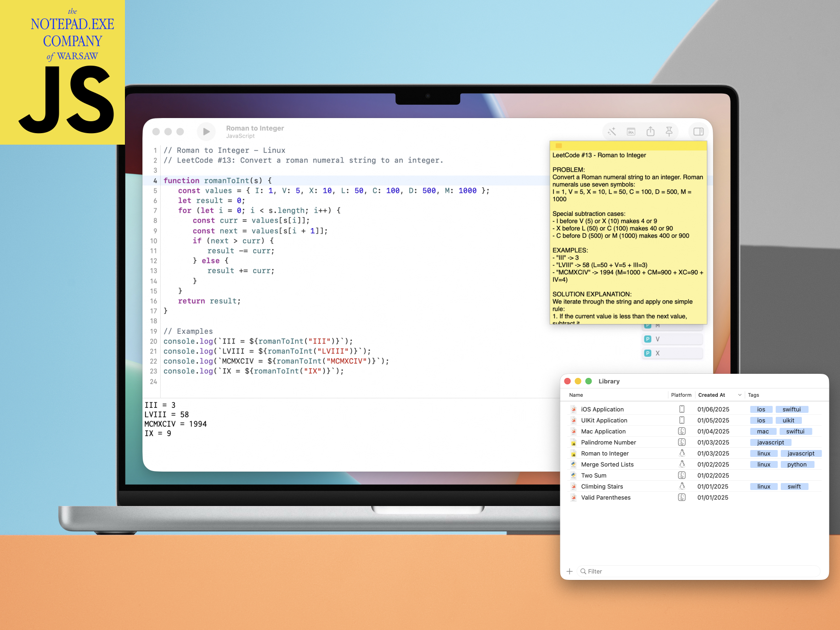This screenshot has width=840, height=630.
Task: Click the annotation drawing icon in toolbar
Action: tap(631, 132)
